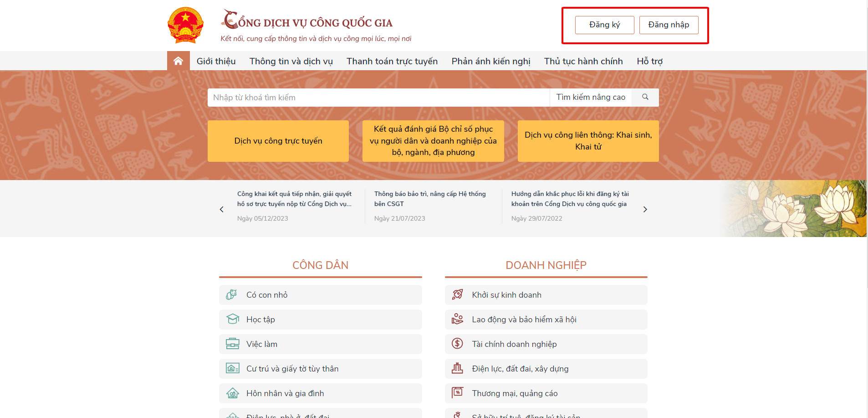Image resolution: width=868 pixels, height=418 pixels.
Task: Click the Có con nhỏ category icon
Action: (232, 295)
